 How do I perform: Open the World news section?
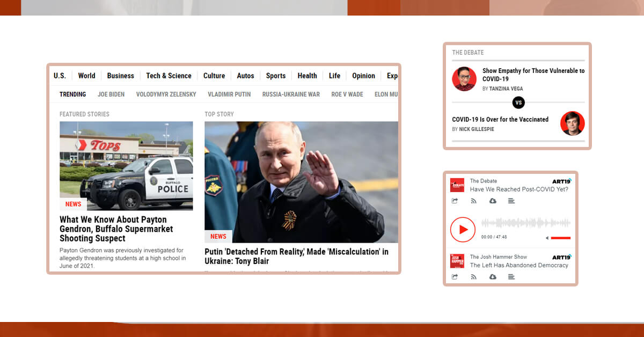click(86, 76)
